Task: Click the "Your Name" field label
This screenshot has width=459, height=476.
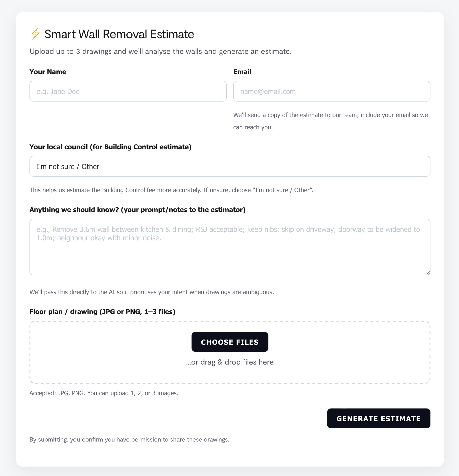Action: [x=48, y=72]
